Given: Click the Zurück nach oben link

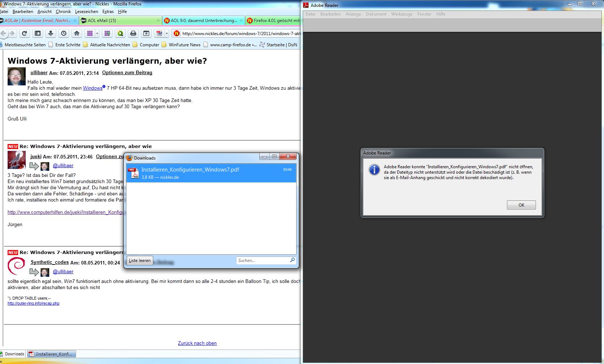Looking at the screenshot, I should coord(197,343).
